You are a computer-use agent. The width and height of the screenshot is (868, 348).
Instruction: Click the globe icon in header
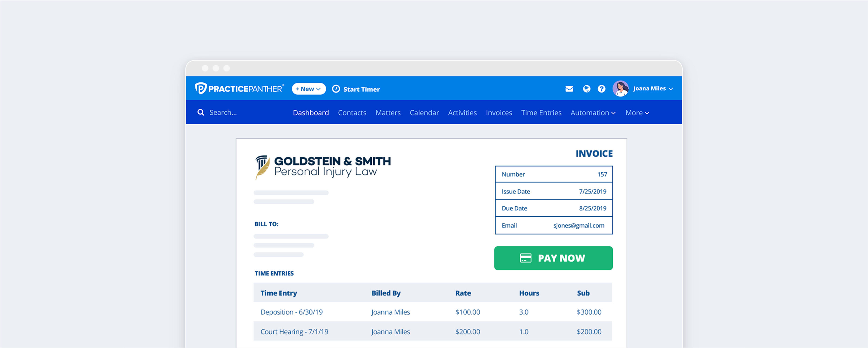pos(587,89)
